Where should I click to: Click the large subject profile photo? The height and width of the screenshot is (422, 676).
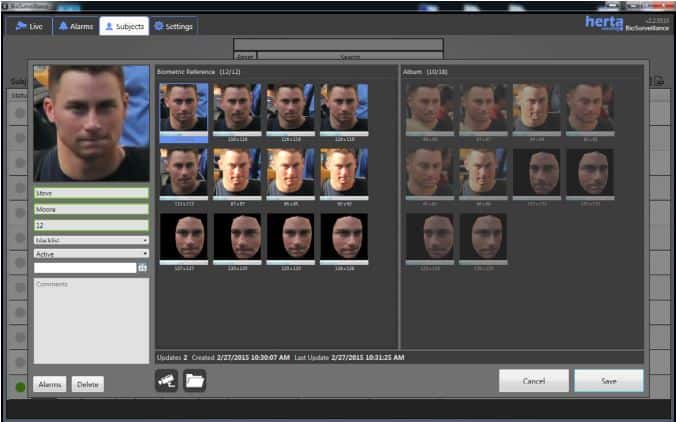tap(91, 124)
